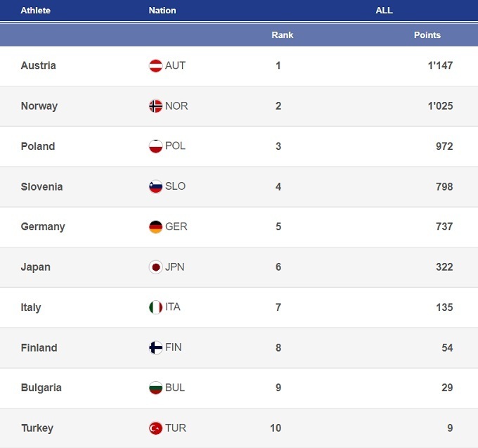Click the Italy flag icon

[x=155, y=307]
